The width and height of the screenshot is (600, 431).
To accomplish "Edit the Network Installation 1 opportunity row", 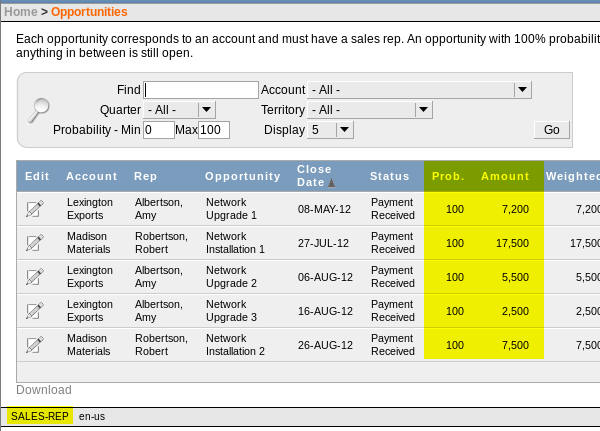I will [x=34, y=243].
